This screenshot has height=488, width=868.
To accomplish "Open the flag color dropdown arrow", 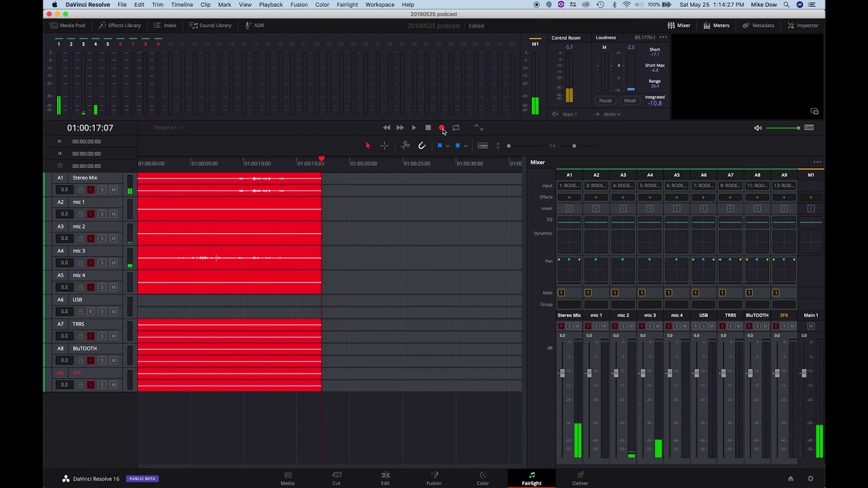I will [448, 146].
